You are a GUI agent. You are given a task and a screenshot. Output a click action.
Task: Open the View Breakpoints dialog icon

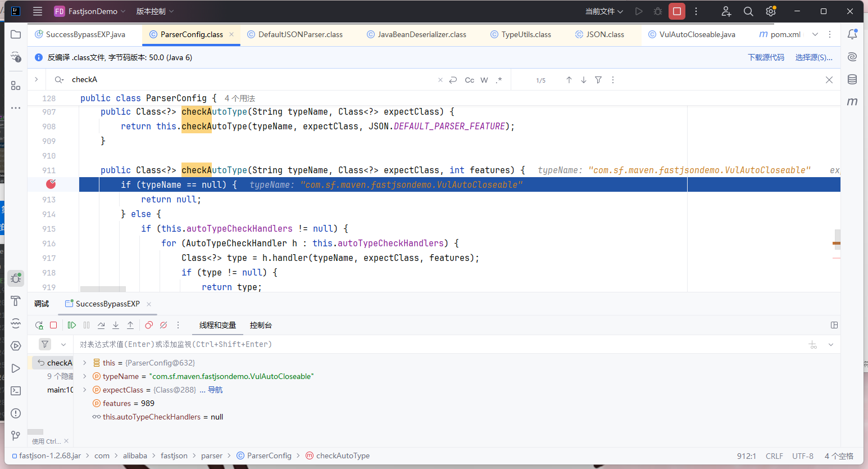(149, 325)
